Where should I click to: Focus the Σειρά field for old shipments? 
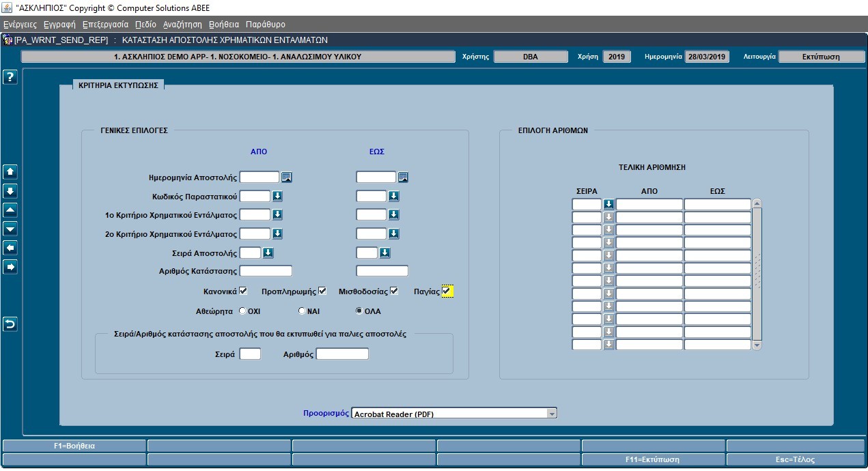click(x=250, y=354)
